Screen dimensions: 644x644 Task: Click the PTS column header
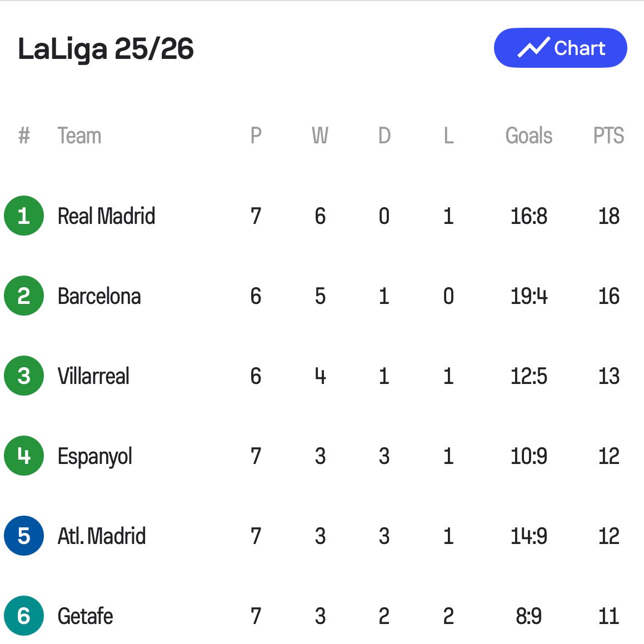pos(608,136)
